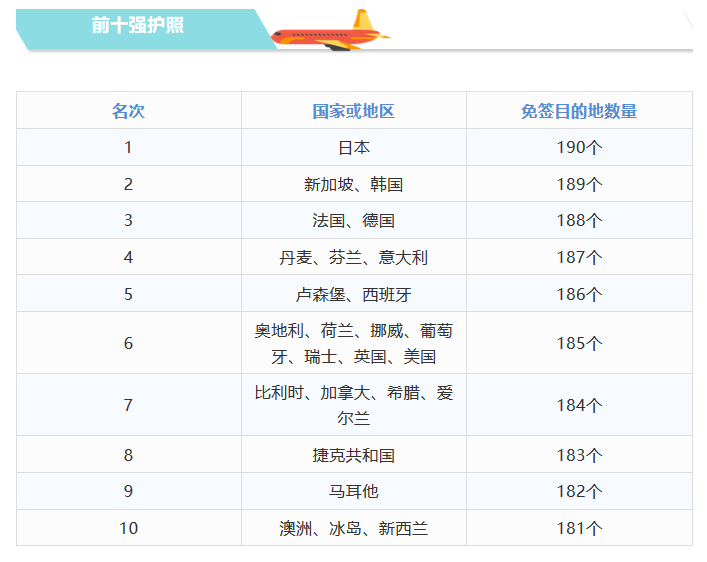
Task: Click rank number 10 in 澳洲 row
Action: 129,528
